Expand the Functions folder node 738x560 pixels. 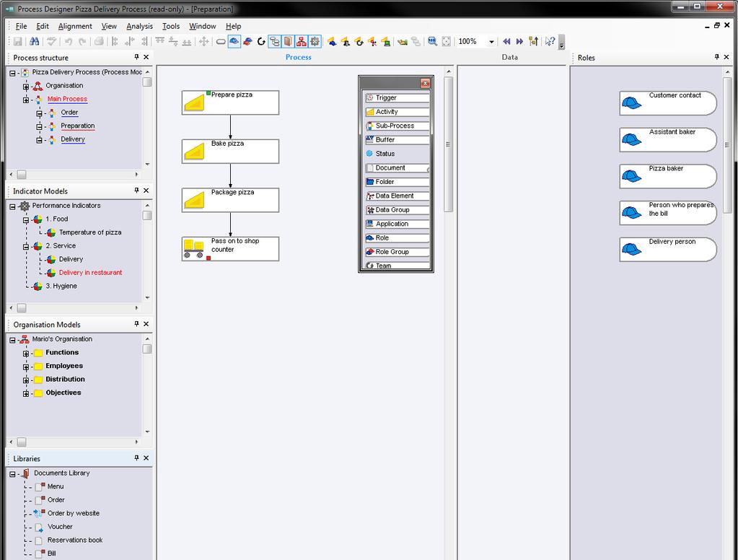[26, 353]
